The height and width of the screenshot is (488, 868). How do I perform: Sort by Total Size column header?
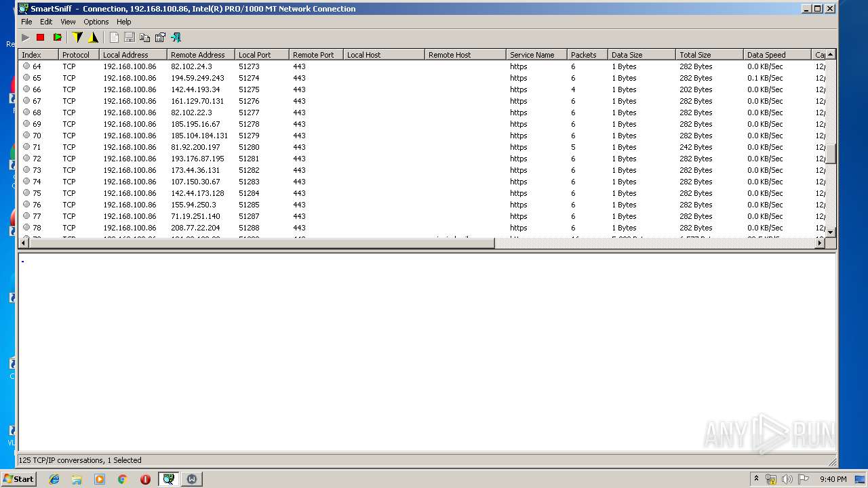[x=709, y=55]
